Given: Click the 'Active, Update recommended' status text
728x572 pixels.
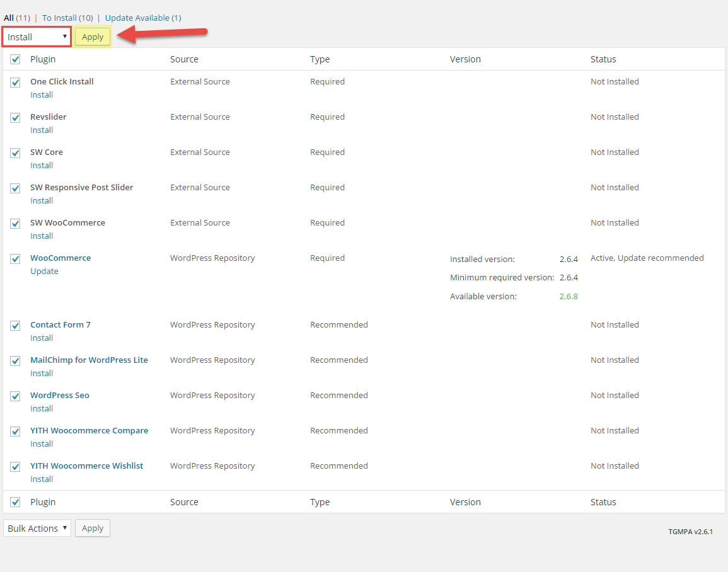Looking at the screenshot, I should coord(647,258).
